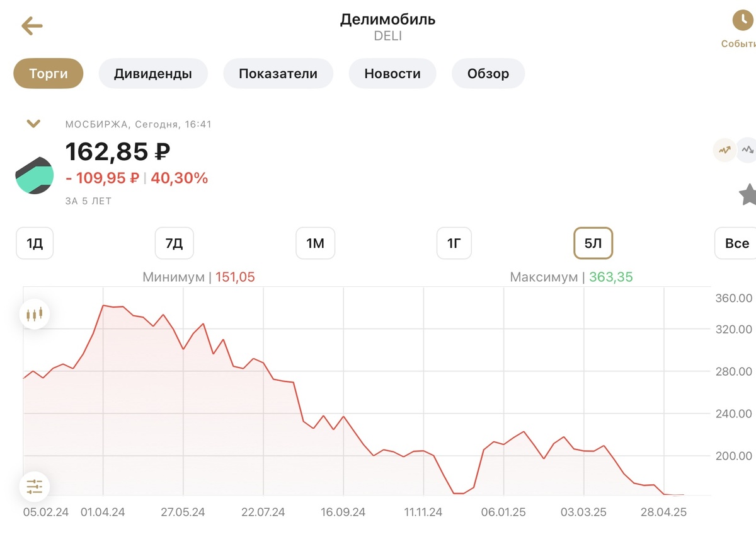Open the Показатели tab
The image size is (756, 551).
click(278, 74)
